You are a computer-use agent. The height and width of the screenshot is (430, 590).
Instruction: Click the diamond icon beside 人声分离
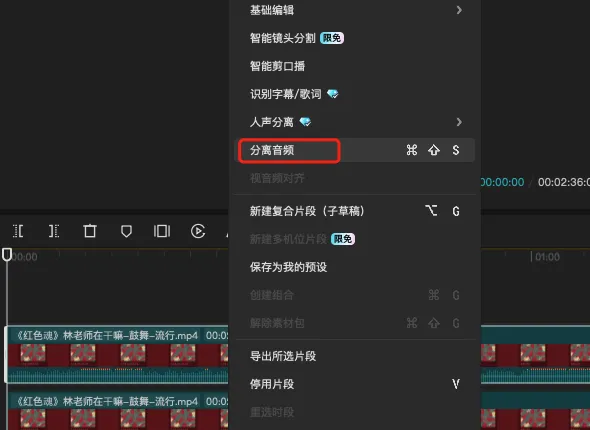coord(305,122)
